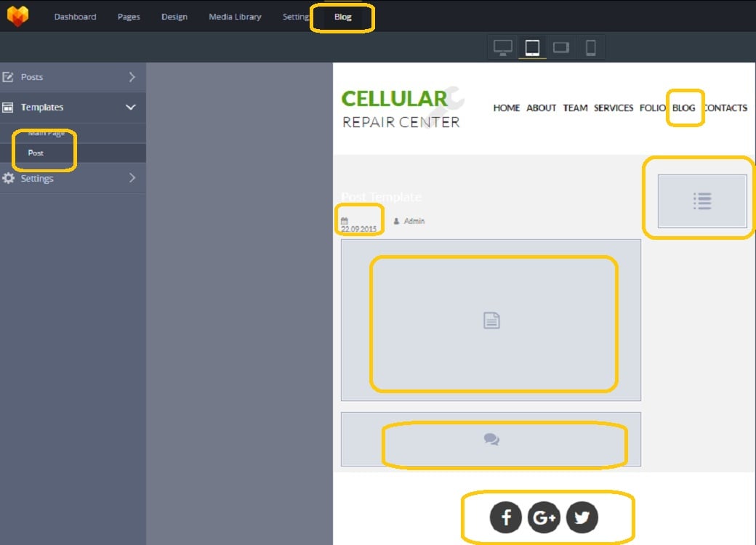
Task: Open the Design menu
Action: click(174, 17)
